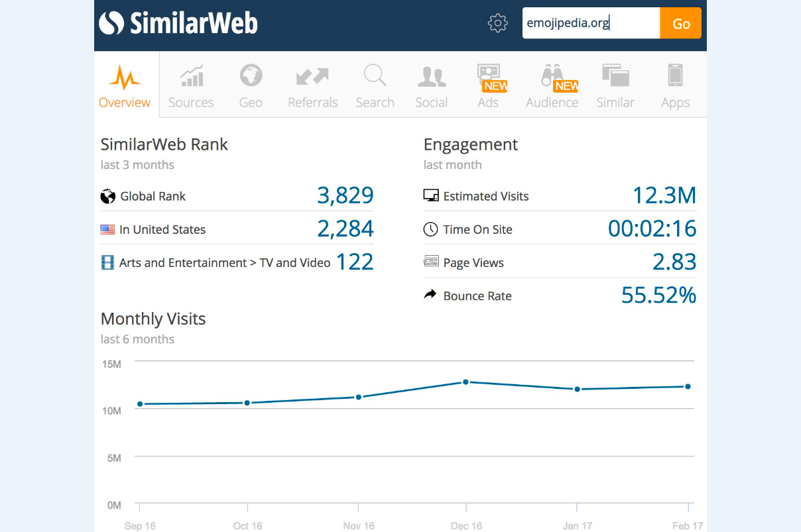Click the In United States rank row
This screenshot has height=532, width=801.
237,229
